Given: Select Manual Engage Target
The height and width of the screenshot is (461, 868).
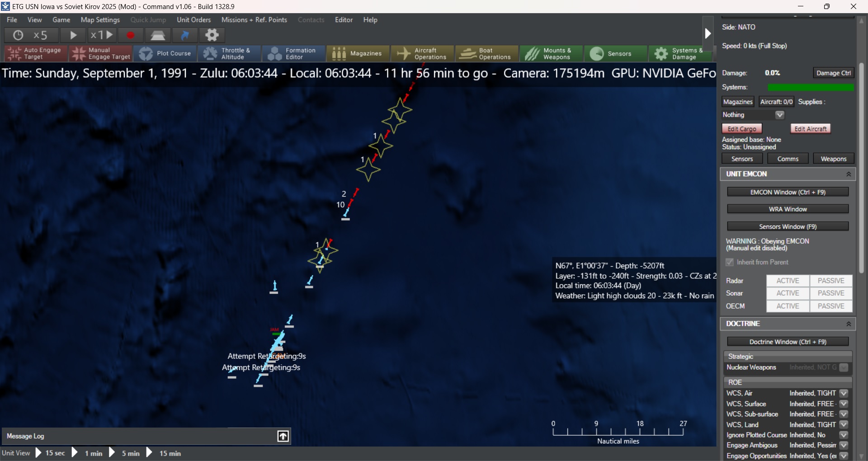Looking at the screenshot, I should point(100,53).
